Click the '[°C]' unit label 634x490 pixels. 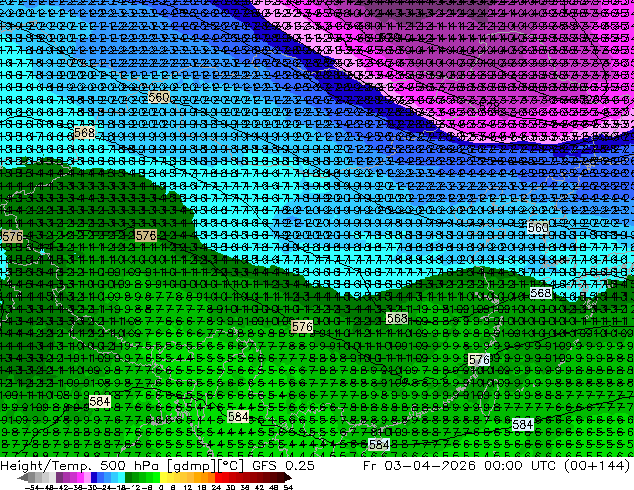click(230, 465)
